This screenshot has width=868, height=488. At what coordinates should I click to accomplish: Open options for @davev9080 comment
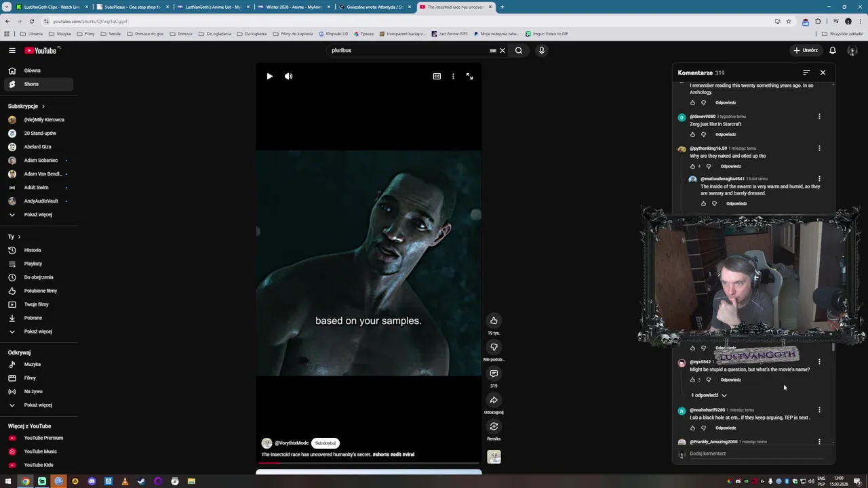[x=819, y=117]
